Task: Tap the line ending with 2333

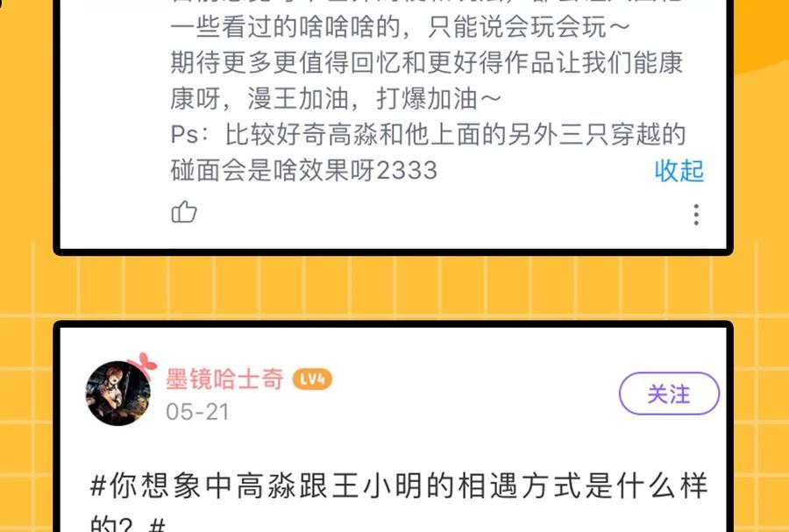Action: [304, 171]
